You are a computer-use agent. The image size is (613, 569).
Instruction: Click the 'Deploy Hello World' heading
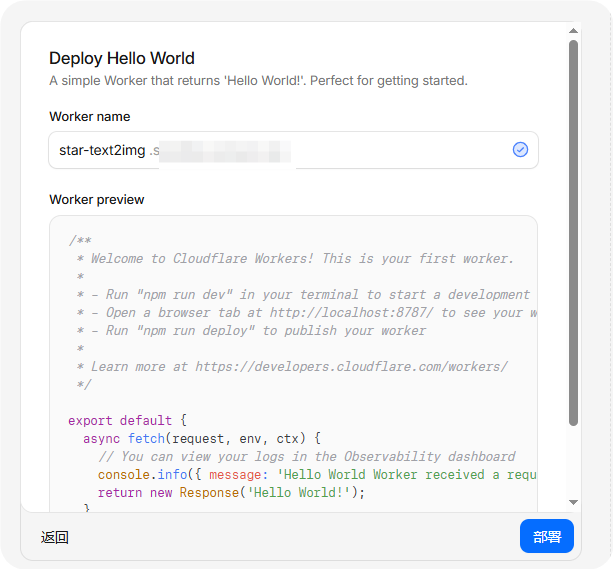tap(122, 58)
